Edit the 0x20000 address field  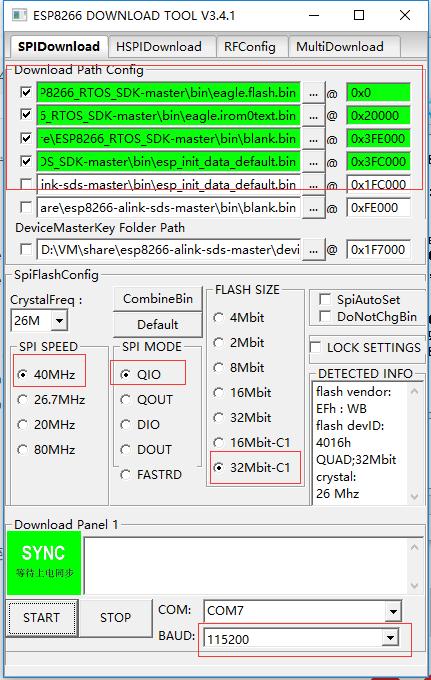(379, 116)
